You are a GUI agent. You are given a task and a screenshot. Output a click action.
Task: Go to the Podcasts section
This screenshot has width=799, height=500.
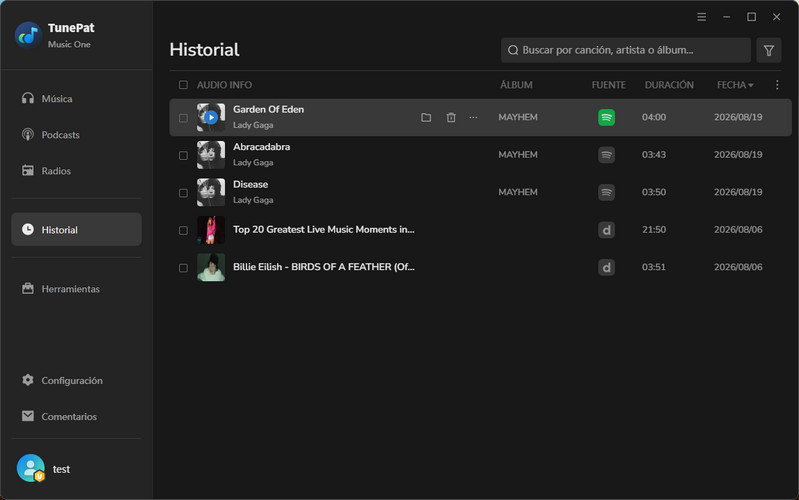(76, 135)
